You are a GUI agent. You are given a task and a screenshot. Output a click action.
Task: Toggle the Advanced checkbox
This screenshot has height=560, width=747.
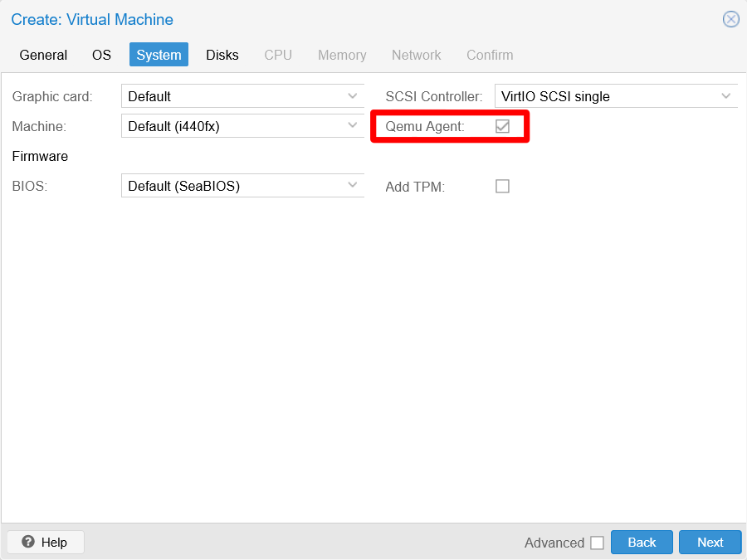(597, 542)
